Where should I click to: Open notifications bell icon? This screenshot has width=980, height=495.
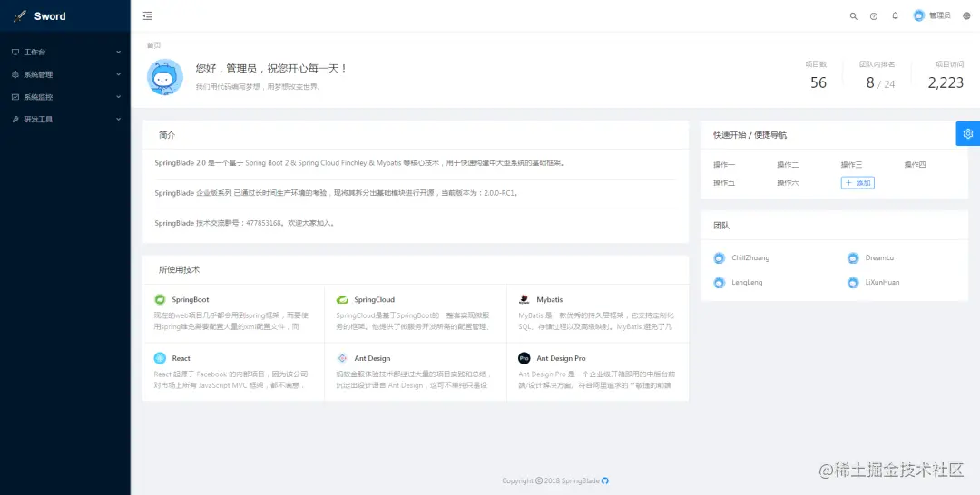[895, 15]
